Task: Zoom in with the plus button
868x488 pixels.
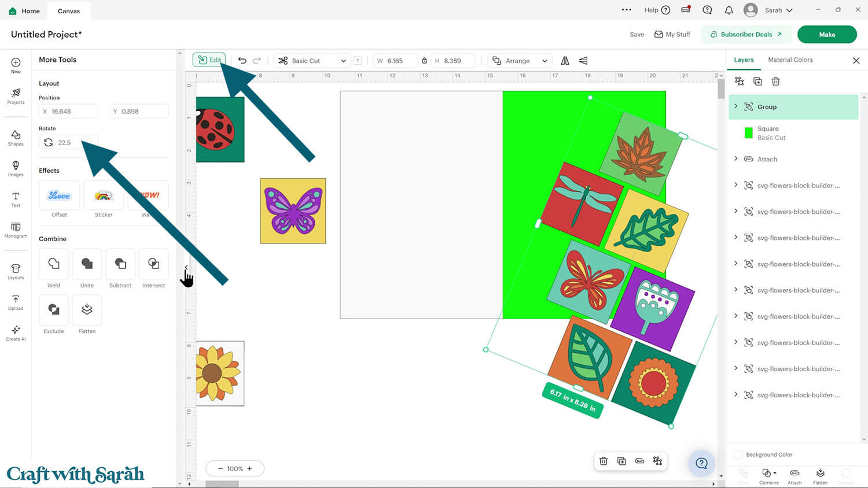Action: click(x=249, y=468)
